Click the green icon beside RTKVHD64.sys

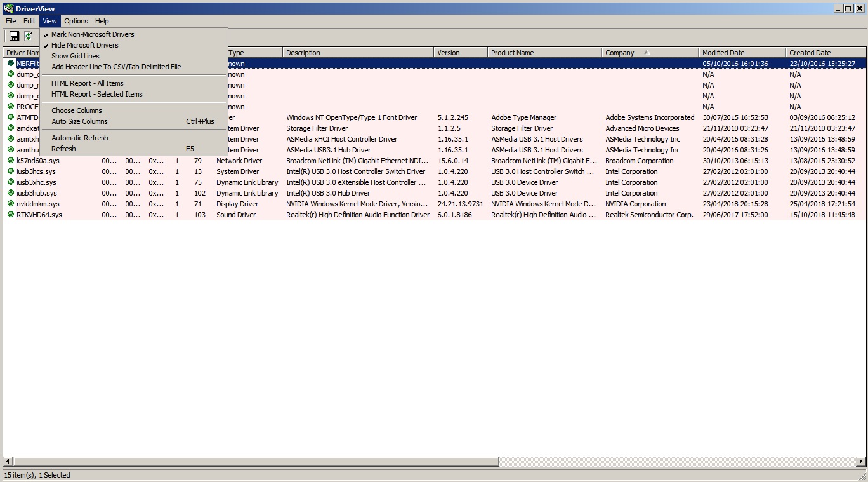click(11, 215)
